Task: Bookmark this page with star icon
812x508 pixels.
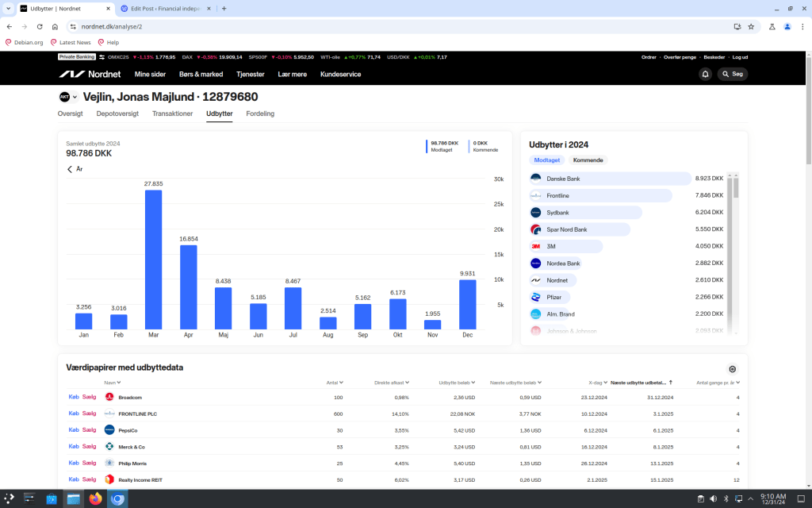Action: pos(750,26)
